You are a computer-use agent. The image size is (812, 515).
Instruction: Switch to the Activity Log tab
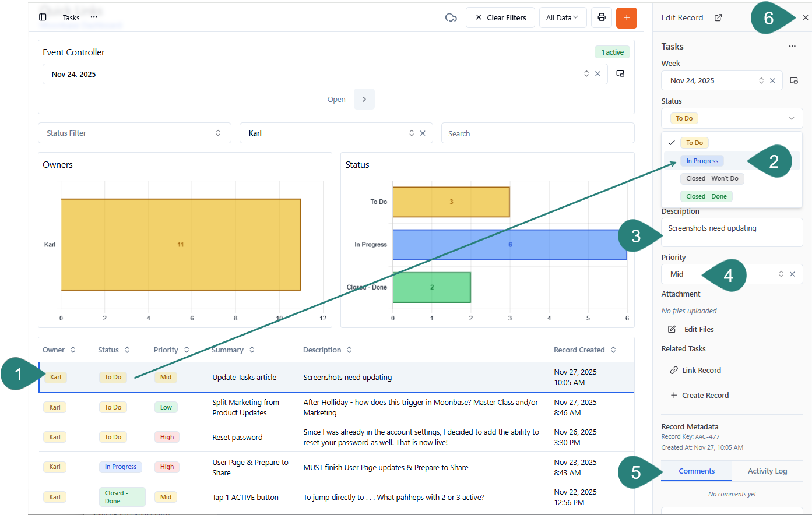pos(767,471)
